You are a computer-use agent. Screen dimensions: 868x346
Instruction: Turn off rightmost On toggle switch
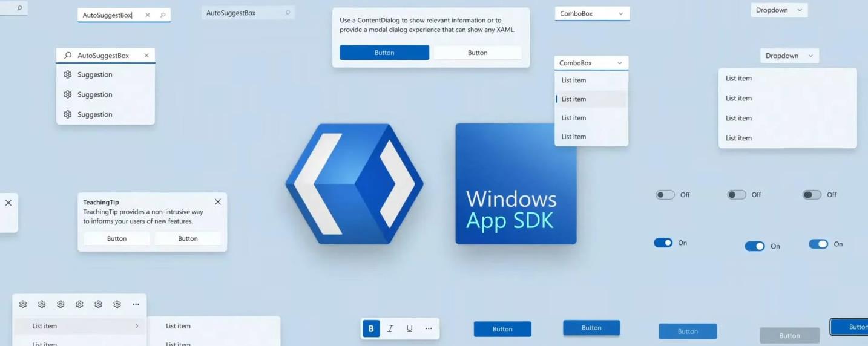pyautogui.click(x=818, y=244)
